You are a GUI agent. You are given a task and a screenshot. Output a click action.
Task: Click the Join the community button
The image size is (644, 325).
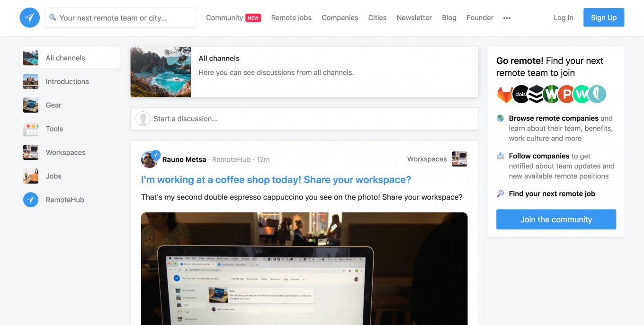click(556, 220)
